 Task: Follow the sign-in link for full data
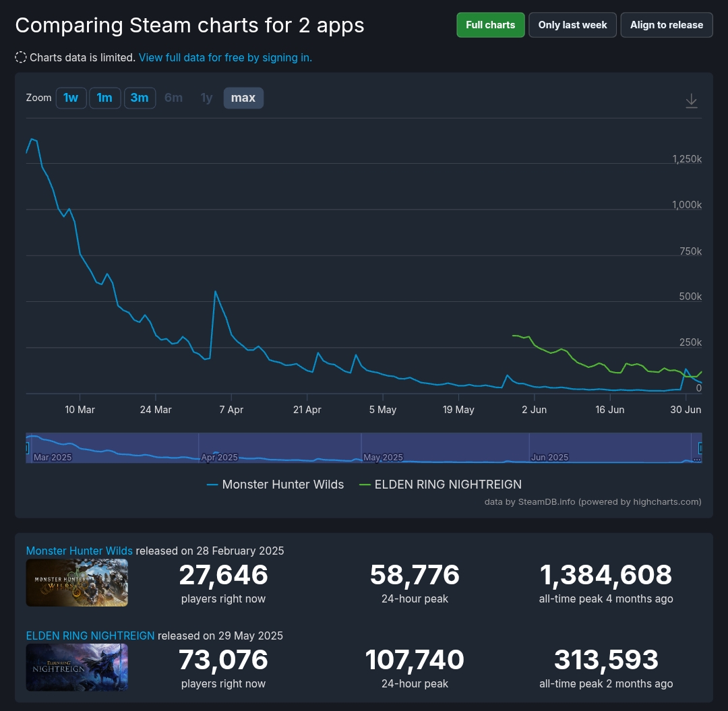225,57
